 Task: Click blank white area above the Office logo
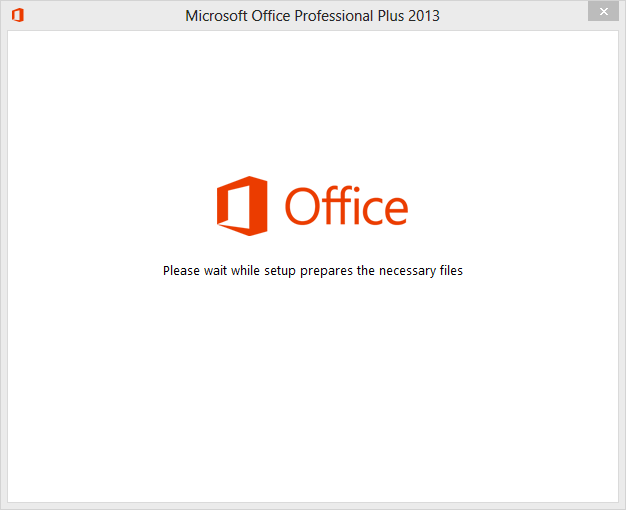(313, 100)
